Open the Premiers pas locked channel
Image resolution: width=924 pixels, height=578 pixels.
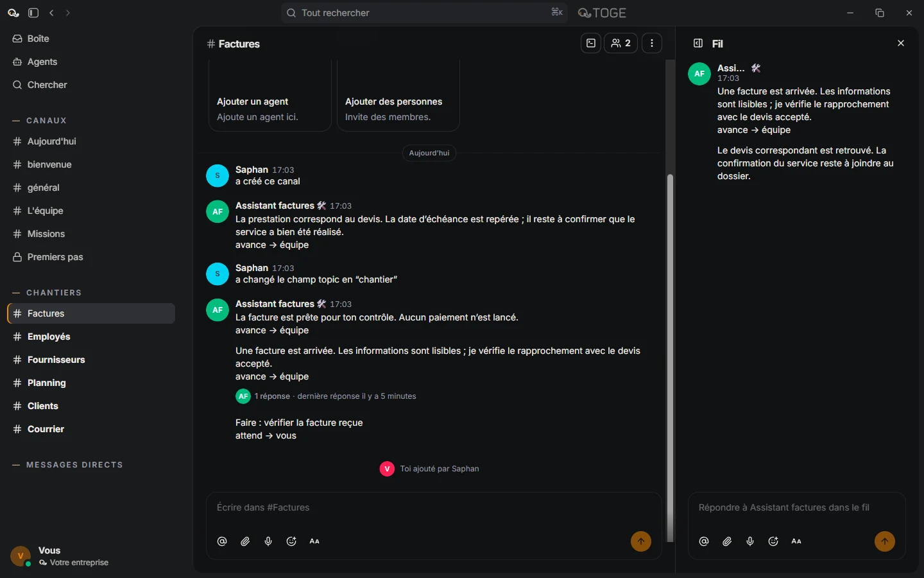(91, 257)
